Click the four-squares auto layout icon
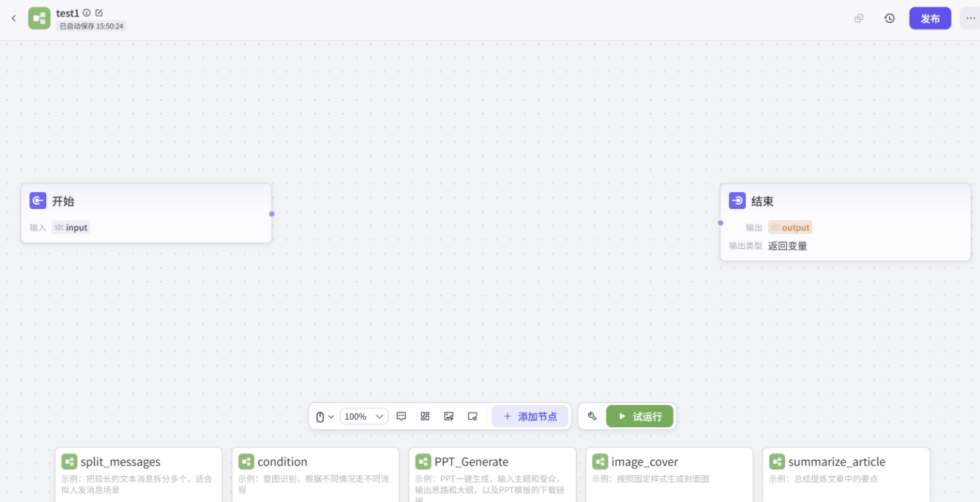 pos(425,416)
